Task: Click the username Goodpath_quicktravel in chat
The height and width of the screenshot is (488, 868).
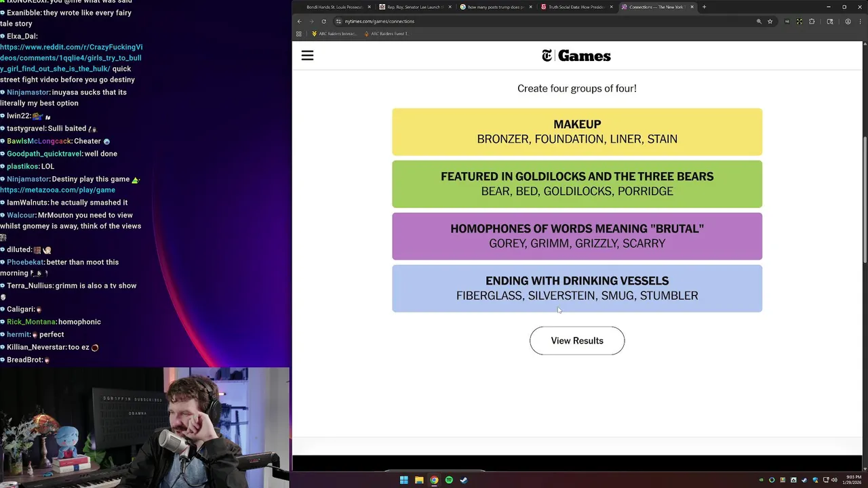Action: [x=44, y=154]
